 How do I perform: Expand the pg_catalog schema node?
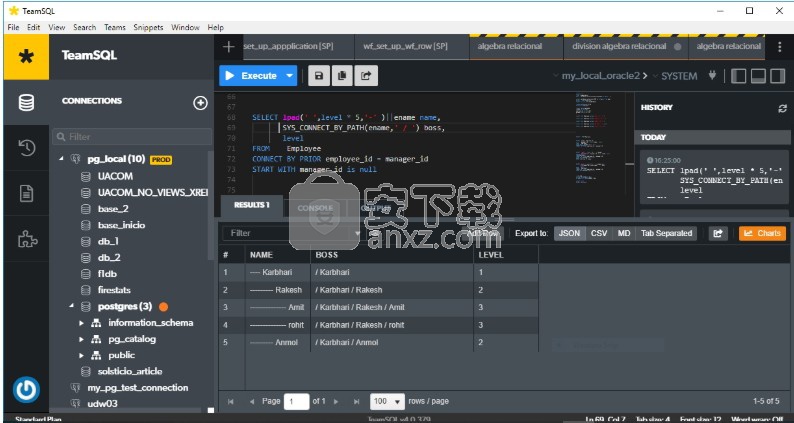pos(81,339)
